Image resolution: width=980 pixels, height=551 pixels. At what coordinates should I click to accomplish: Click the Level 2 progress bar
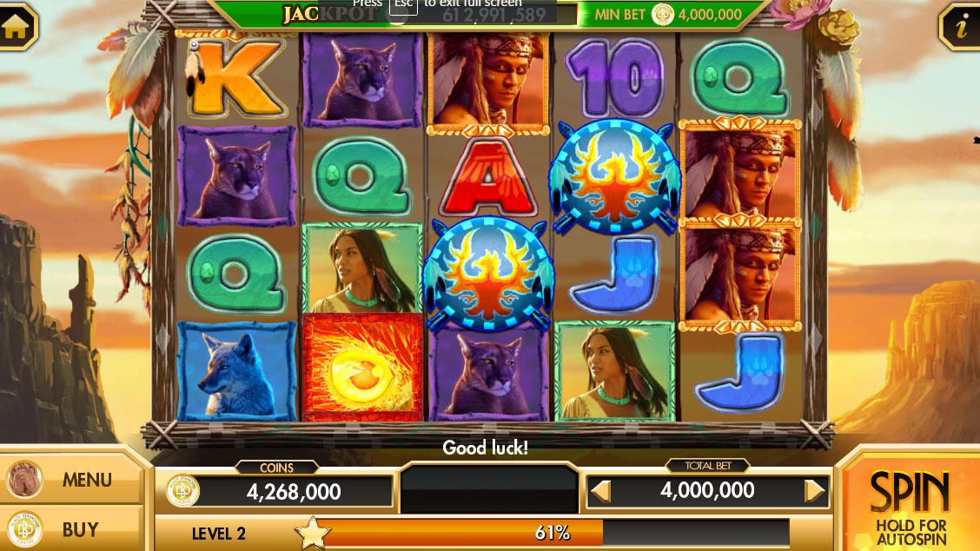553,533
